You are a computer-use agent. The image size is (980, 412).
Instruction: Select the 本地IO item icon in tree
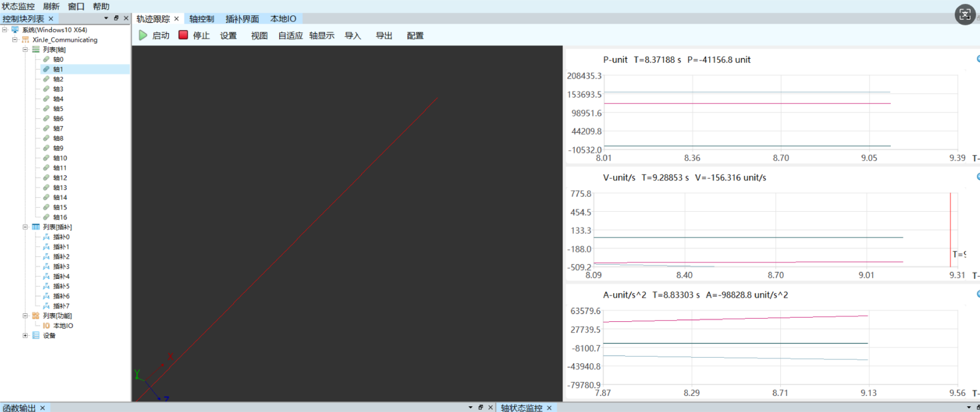click(x=46, y=326)
